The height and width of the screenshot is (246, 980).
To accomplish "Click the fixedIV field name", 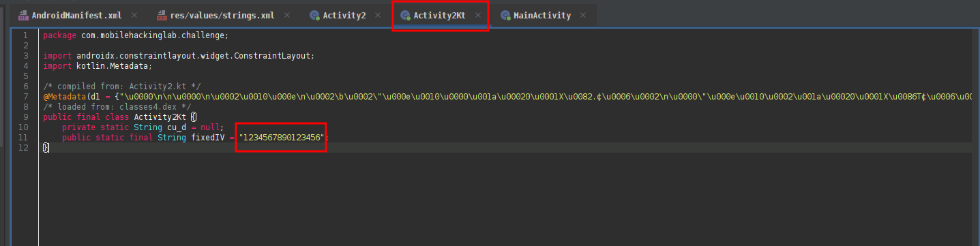I will click(208, 138).
